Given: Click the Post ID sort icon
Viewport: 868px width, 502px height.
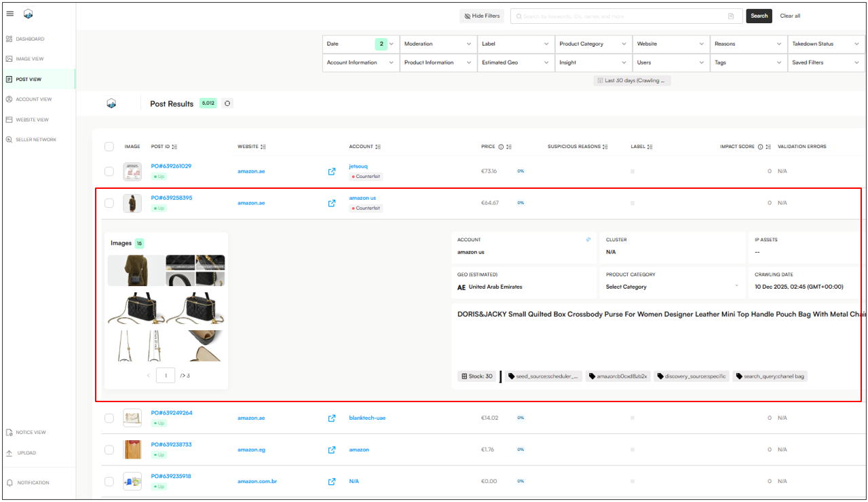Looking at the screenshot, I should pos(175,147).
